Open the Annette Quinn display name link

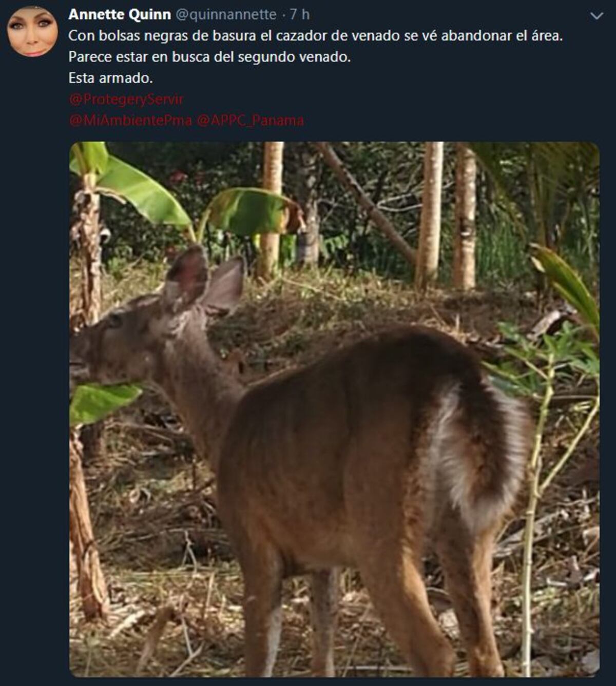[120, 14]
